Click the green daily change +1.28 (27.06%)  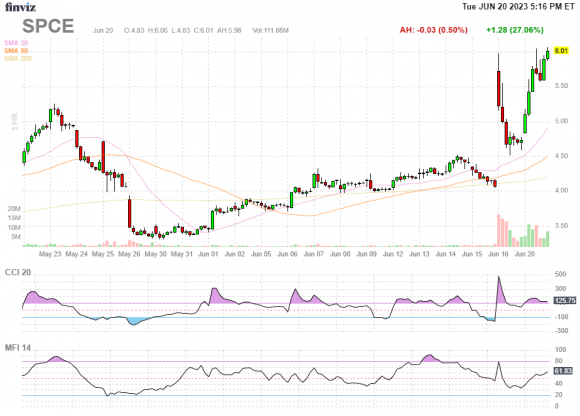click(515, 30)
